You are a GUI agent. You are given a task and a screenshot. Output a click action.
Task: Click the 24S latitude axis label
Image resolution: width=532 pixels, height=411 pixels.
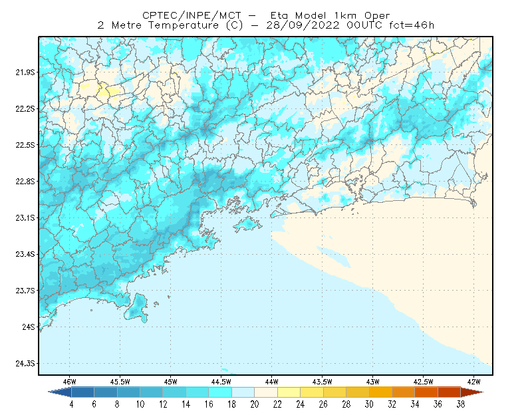coord(29,327)
